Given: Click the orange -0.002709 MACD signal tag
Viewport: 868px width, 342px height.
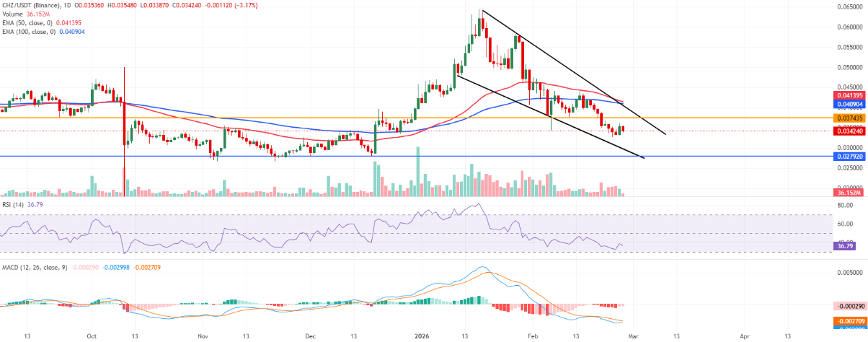Looking at the screenshot, I should (849, 322).
